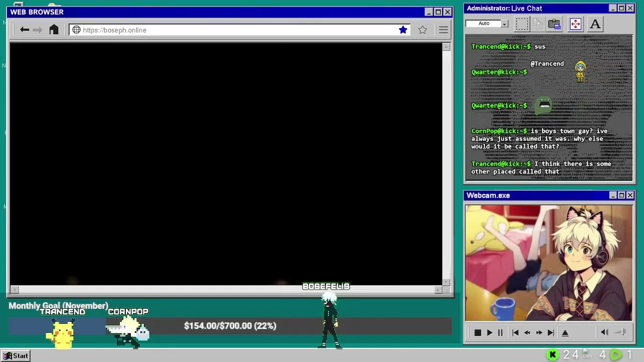Click the green Rumble play icon in taskbar

pyautogui.click(x=616, y=355)
